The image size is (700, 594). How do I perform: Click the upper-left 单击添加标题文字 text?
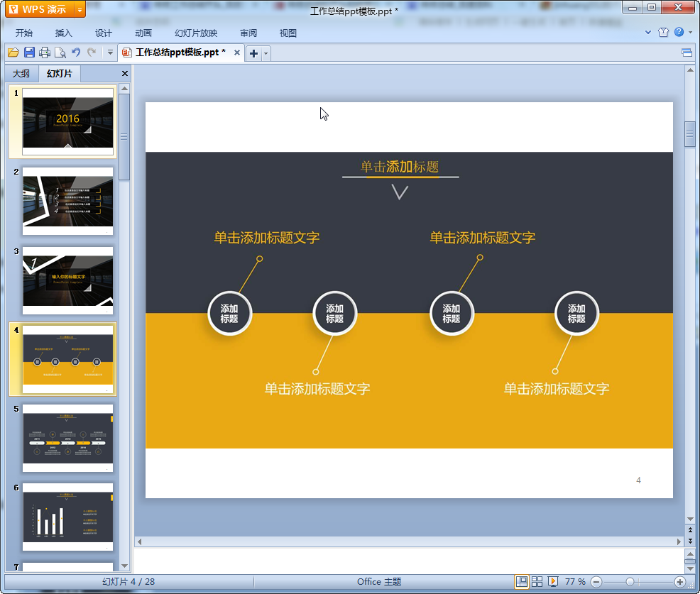point(266,238)
